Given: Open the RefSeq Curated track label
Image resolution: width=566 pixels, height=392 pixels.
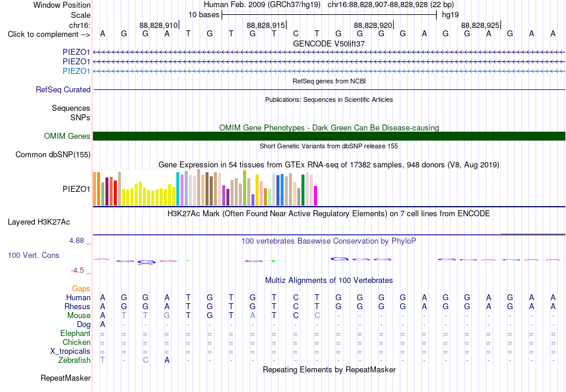Looking at the screenshot, I should pos(63,89).
